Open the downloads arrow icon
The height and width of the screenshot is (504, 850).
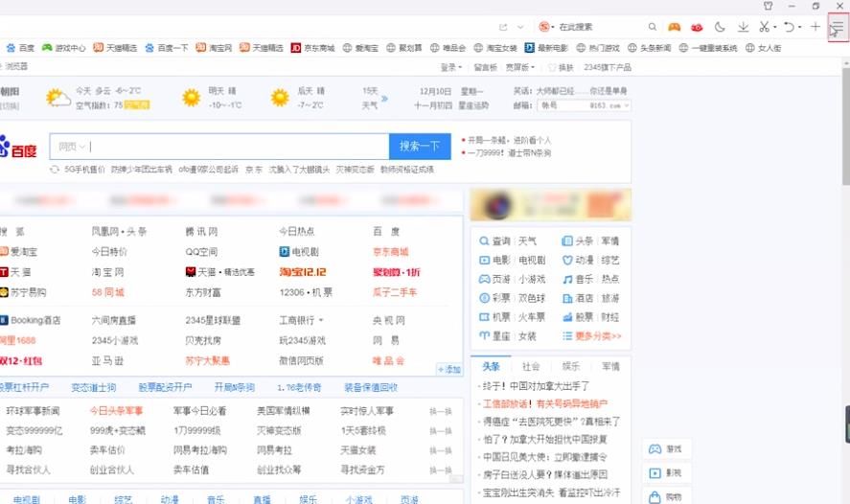(x=744, y=27)
